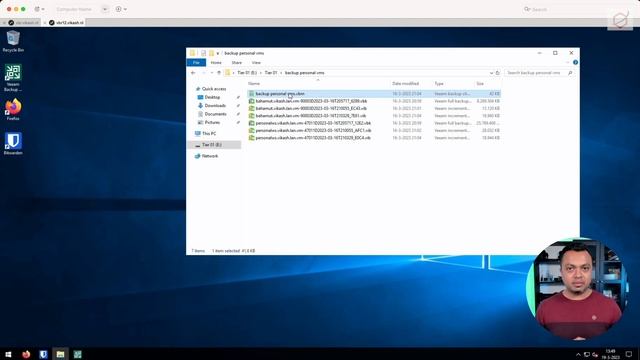Unpin Desktop from Quick access pin icon

coord(238,97)
